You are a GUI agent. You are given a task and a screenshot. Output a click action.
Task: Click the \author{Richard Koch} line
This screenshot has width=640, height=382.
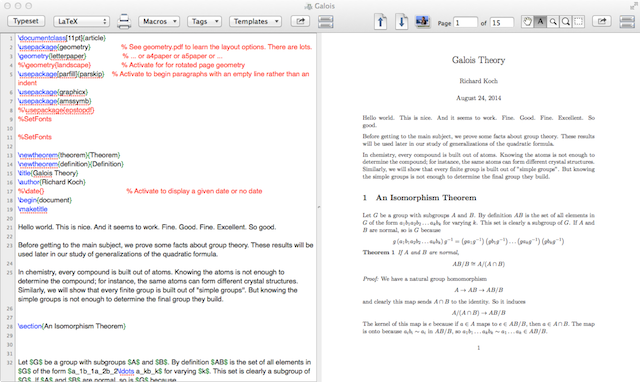[x=52, y=182]
